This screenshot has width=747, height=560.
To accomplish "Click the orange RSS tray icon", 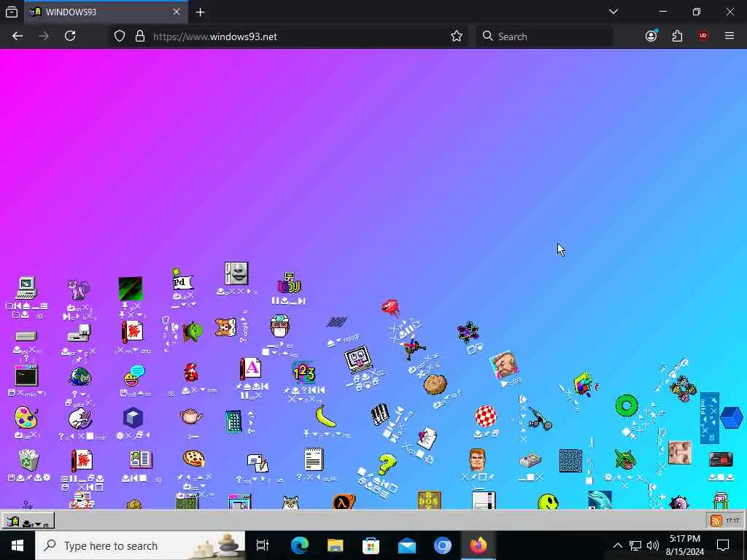I will point(716,521).
